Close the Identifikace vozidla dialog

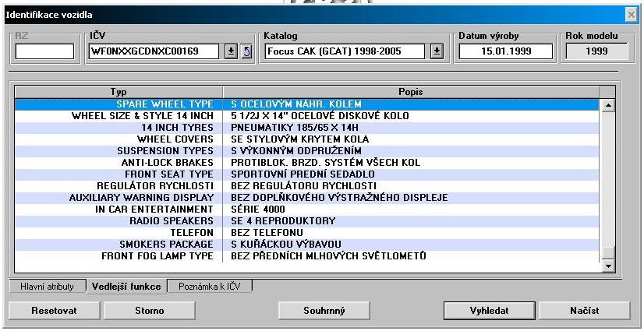click(631, 15)
